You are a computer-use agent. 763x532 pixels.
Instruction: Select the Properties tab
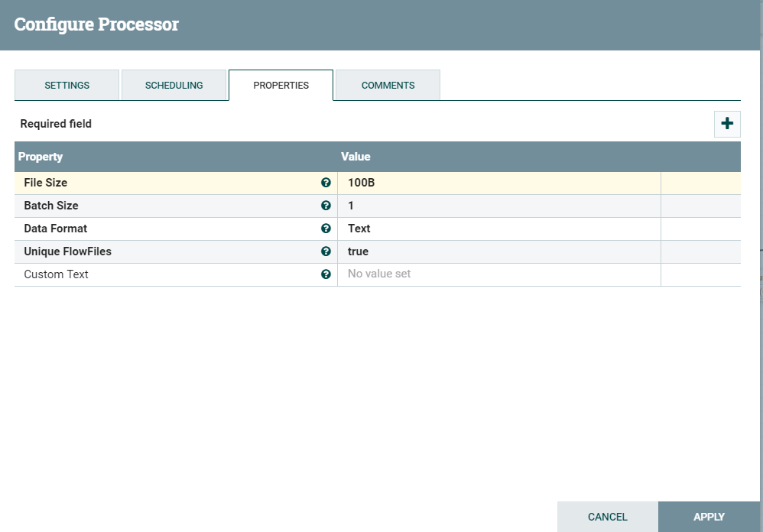[281, 85]
